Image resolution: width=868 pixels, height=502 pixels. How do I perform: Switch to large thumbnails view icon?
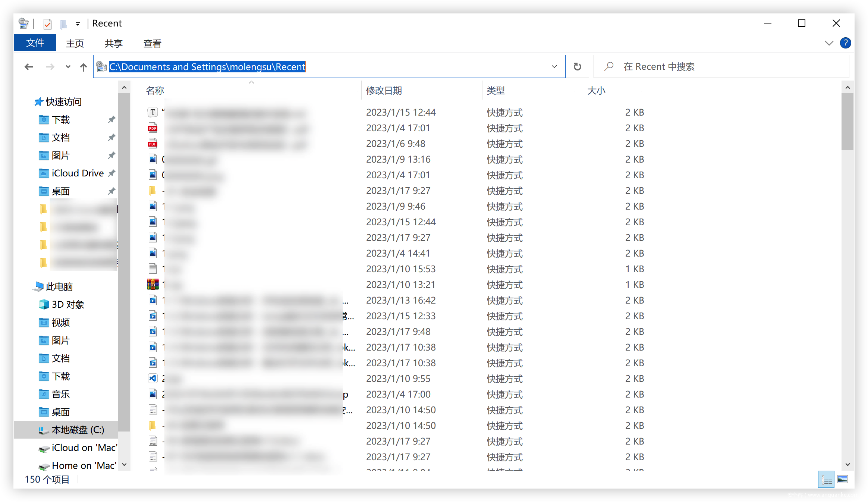[843, 479]
